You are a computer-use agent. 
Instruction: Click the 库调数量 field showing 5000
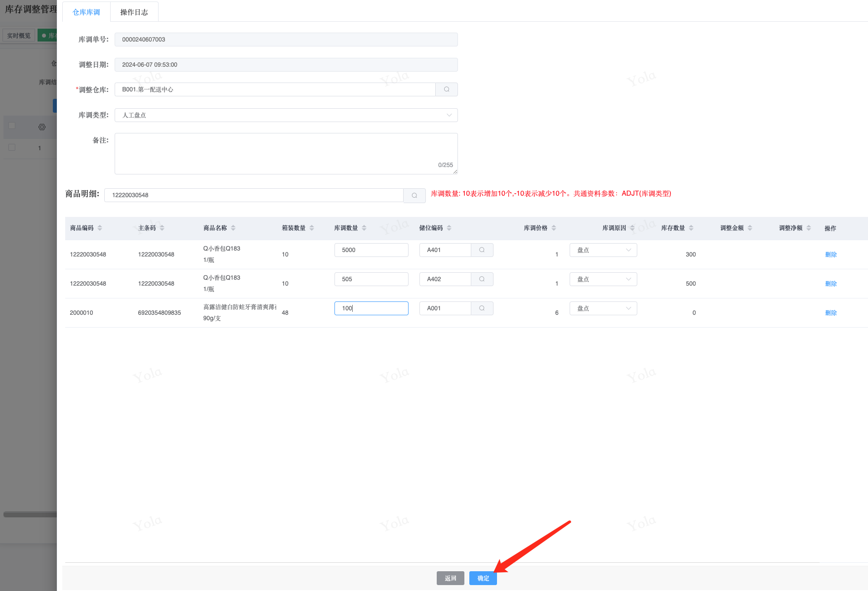(372, 250)
